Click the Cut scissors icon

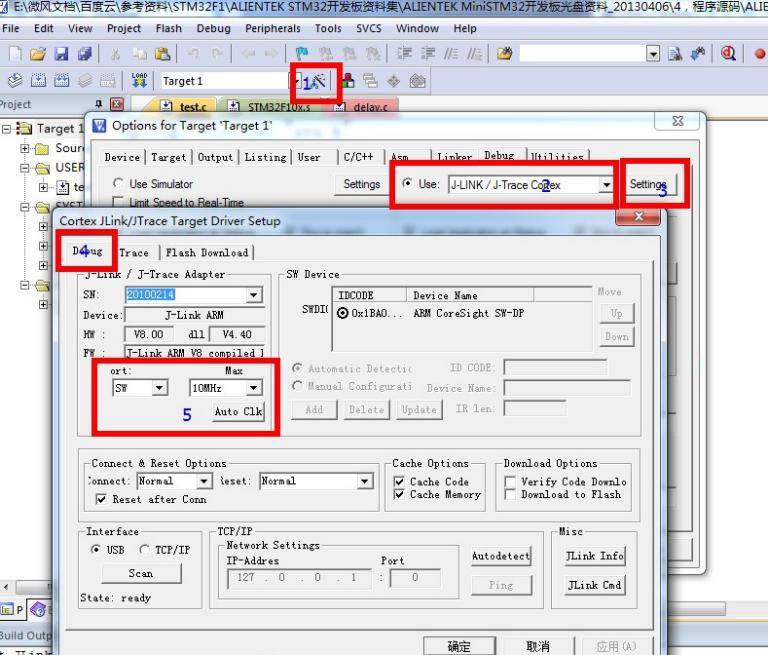point(116,53)
